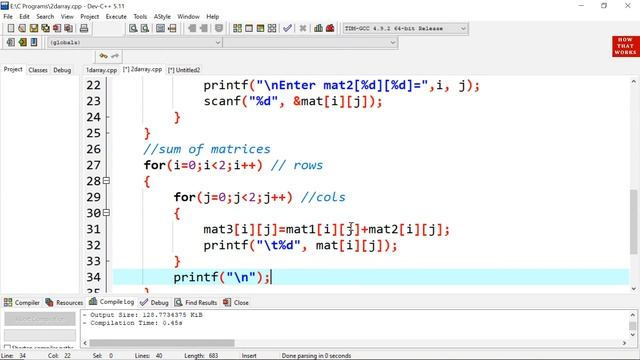Screen dimensions: 640x360
Task: Create a new source file from toolbar
Action: [x=11, y=28]
